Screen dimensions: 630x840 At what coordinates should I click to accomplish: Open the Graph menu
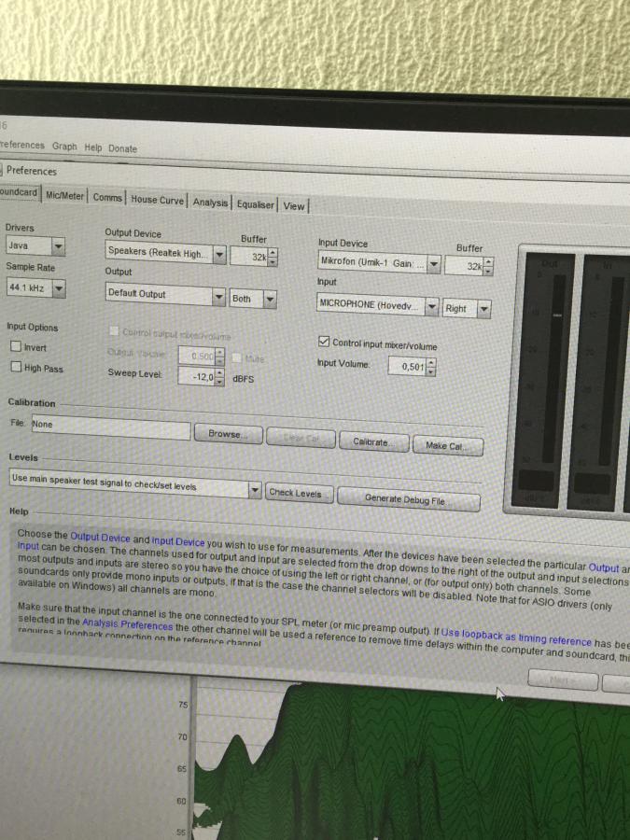tap(64, 147)
